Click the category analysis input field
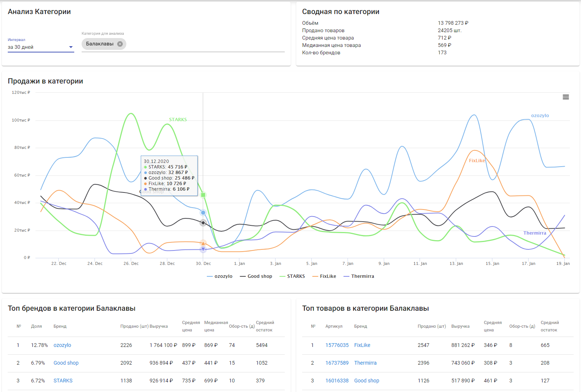Viewport: 581px width, 392px height. pyautogui.click(x=203, y=44)
